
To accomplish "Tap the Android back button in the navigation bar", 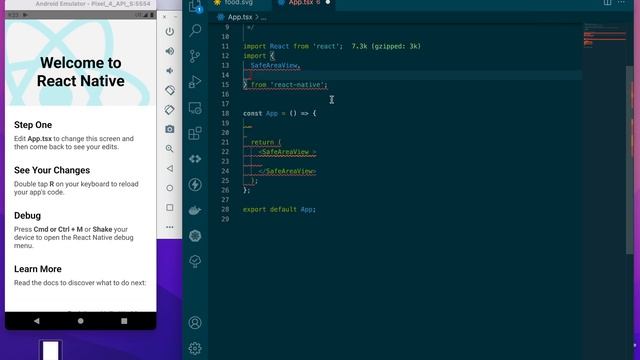I will (x=37, y=321).
